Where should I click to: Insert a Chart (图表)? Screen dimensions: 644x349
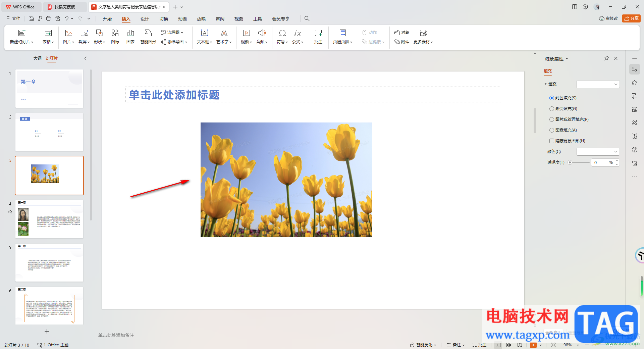point(130,37)
